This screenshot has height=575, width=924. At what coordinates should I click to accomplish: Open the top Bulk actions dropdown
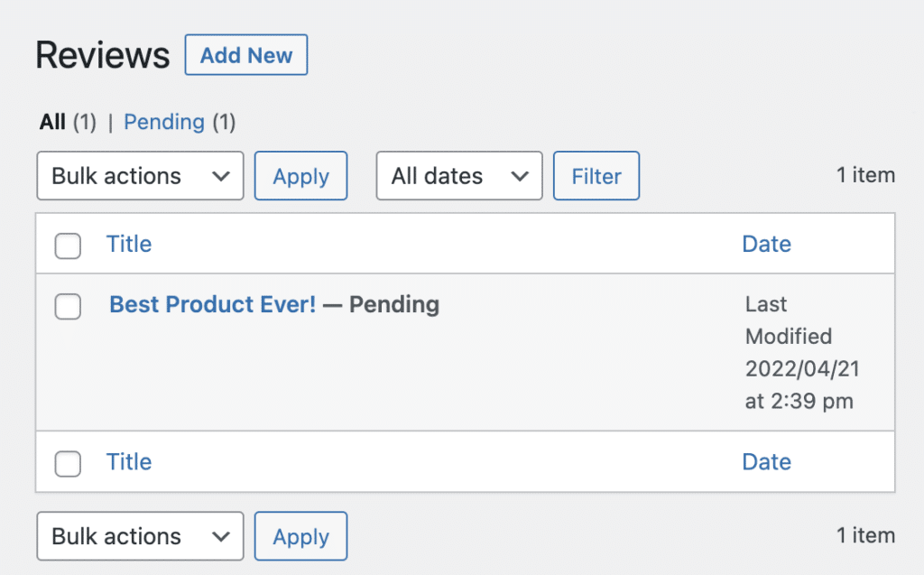139,175
